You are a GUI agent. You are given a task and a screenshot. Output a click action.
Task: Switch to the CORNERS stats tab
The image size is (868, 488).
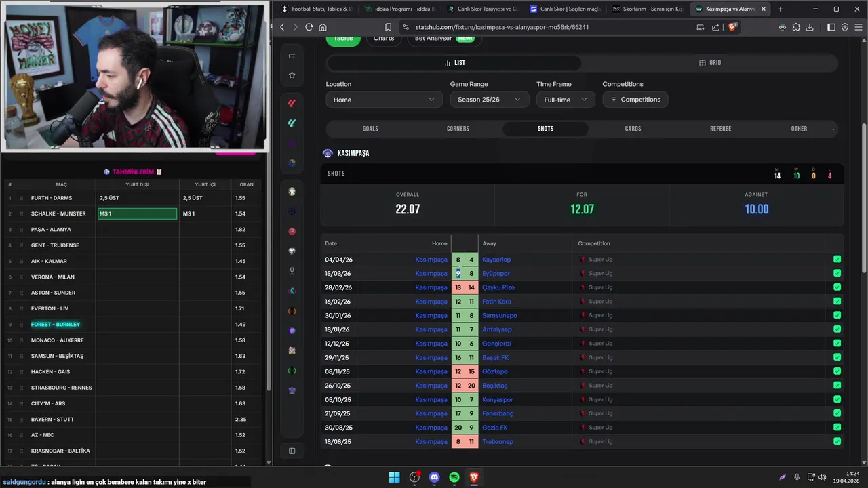point(458,129)
